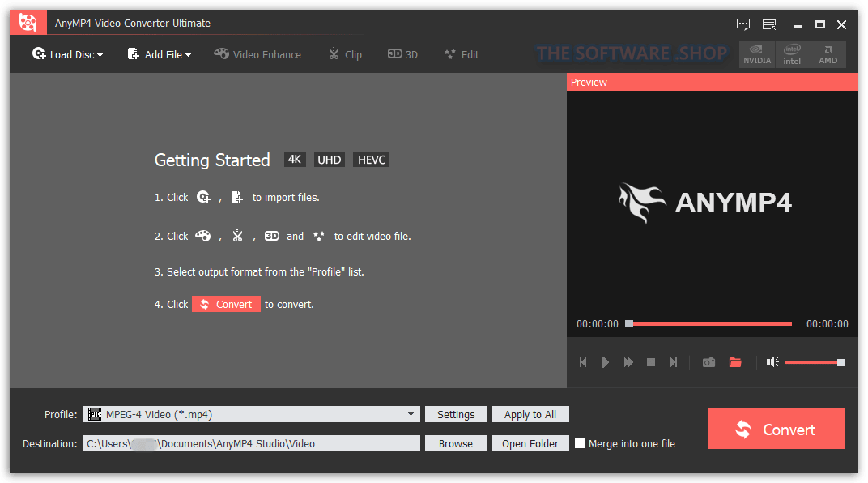Viewport: 868px width, 483px height.
Task: Click the 4K badge
Action: tap(295, 160)
